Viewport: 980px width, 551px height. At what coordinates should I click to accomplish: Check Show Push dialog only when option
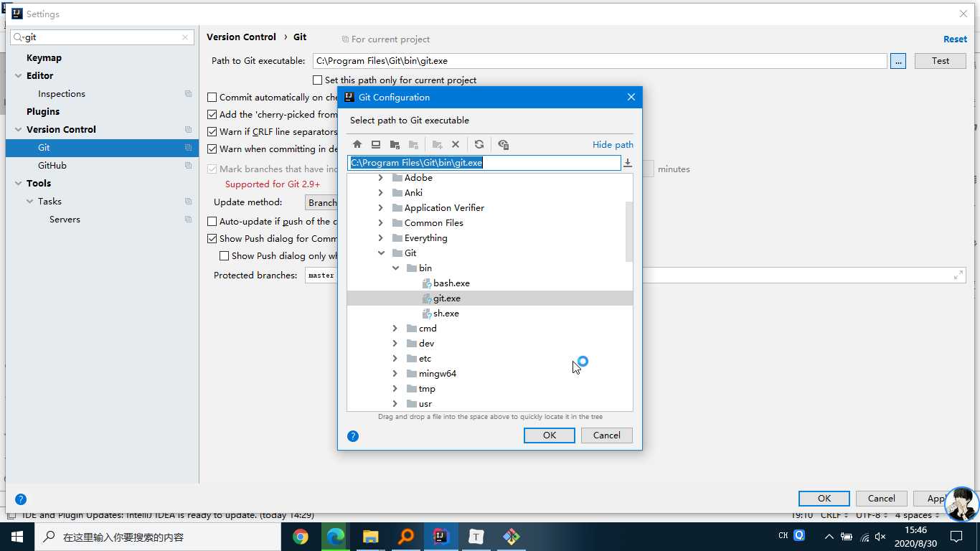pyautogui.click(x=225, y=256)
